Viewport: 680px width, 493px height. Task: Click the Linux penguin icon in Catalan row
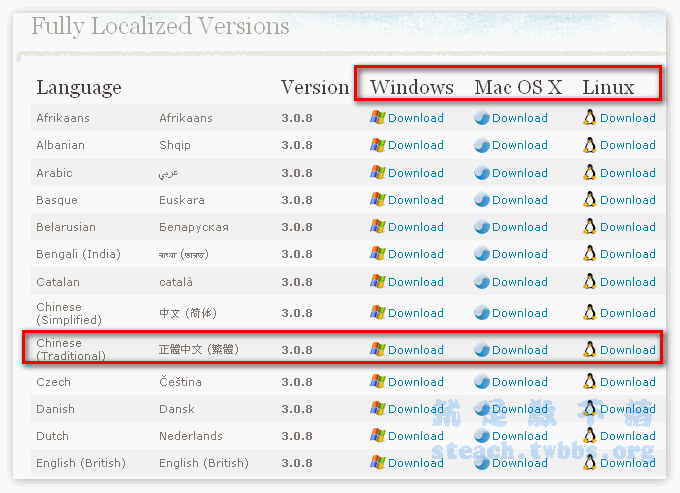(589, 282)
